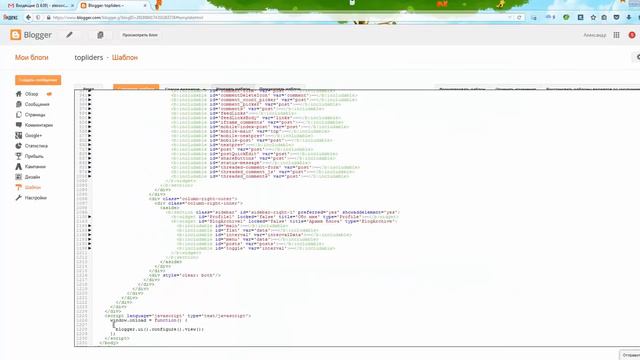This screenshot has height=360, width=640.
Task: Expand folded threaded-comment-form includable line
Action: 89,167
